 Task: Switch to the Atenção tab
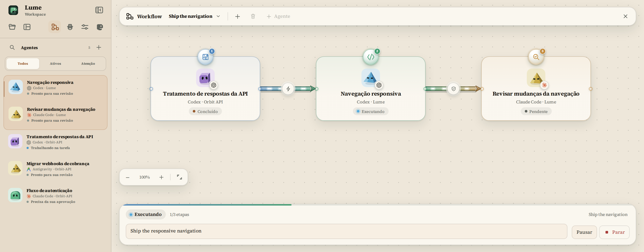coord(88,64)
